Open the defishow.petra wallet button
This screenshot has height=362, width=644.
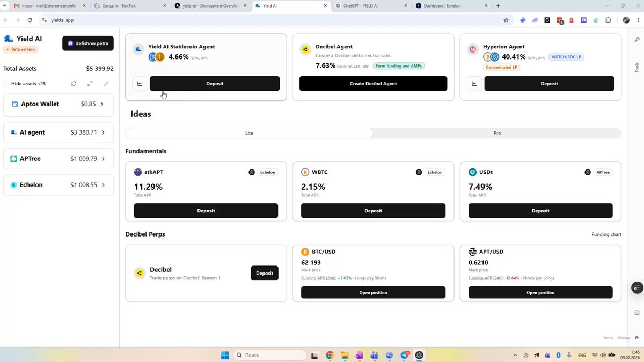(x=88, y=43)
